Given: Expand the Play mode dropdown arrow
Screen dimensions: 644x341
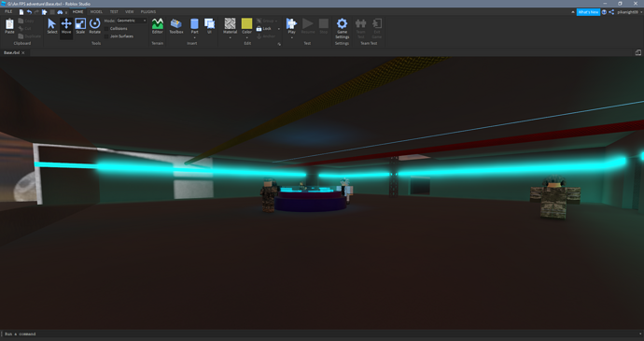Looking at the screenshot, I should [291, 37].
